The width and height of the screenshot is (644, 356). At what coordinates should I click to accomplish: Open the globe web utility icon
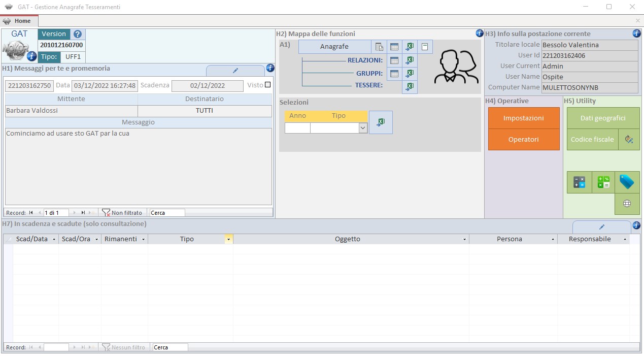pos(627,204)
